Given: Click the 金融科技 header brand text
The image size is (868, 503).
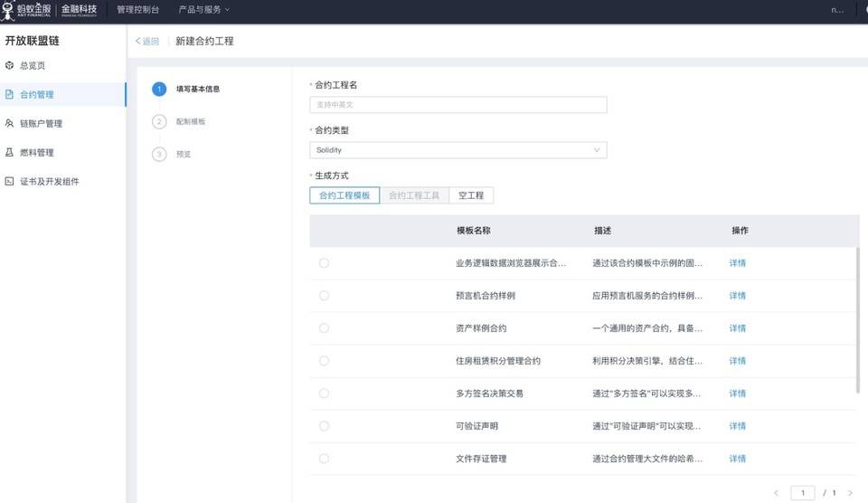Looking at the screenshot, I should click(x=79, y=9).
